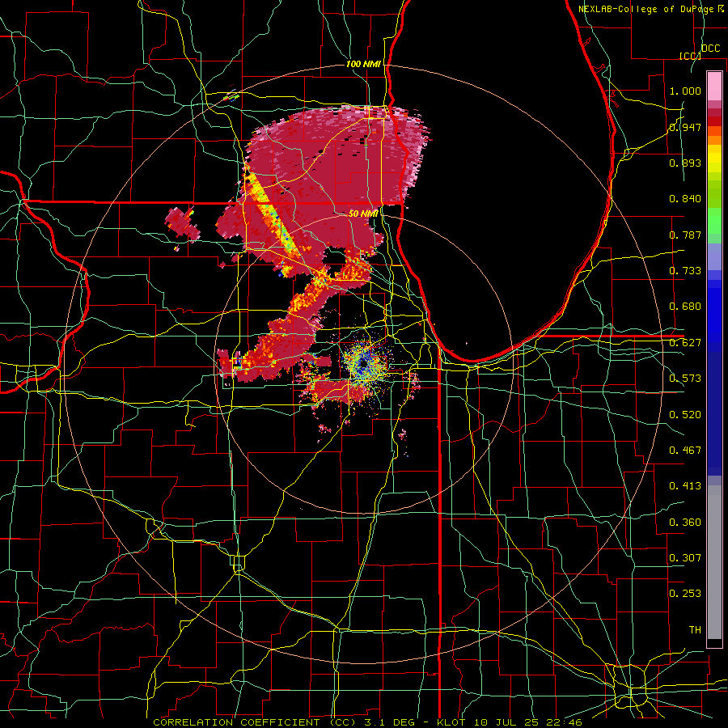This screenshot has height=728, width=728.
Task: Select the 0.467 scale value
Action: [685, 451]
